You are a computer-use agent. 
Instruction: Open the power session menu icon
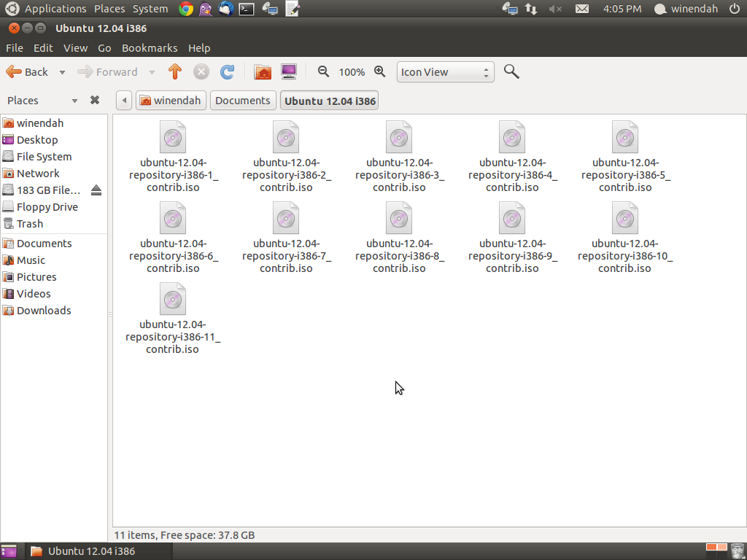(x=735, y=9)
